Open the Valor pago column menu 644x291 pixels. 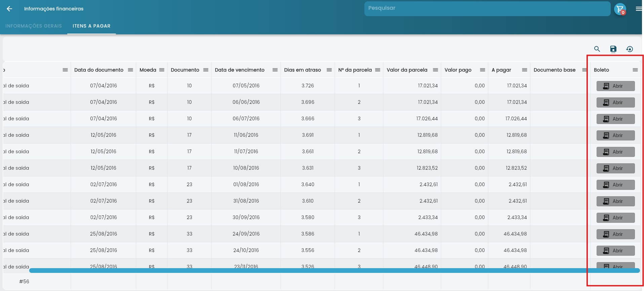coord(483,70)
